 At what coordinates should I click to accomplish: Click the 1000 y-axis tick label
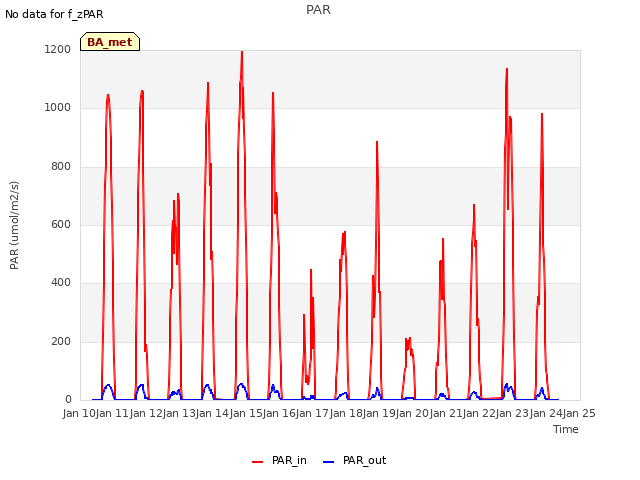click(x=57, y=108)
